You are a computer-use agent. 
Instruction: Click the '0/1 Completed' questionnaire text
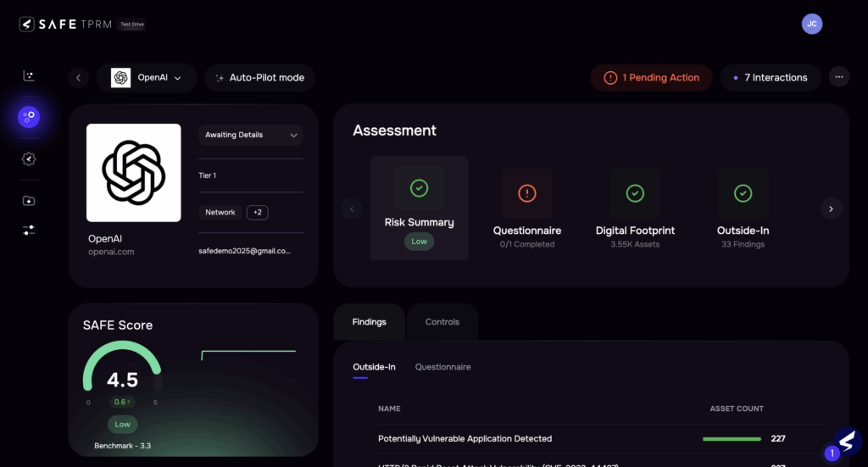click(x=527, y=245)
